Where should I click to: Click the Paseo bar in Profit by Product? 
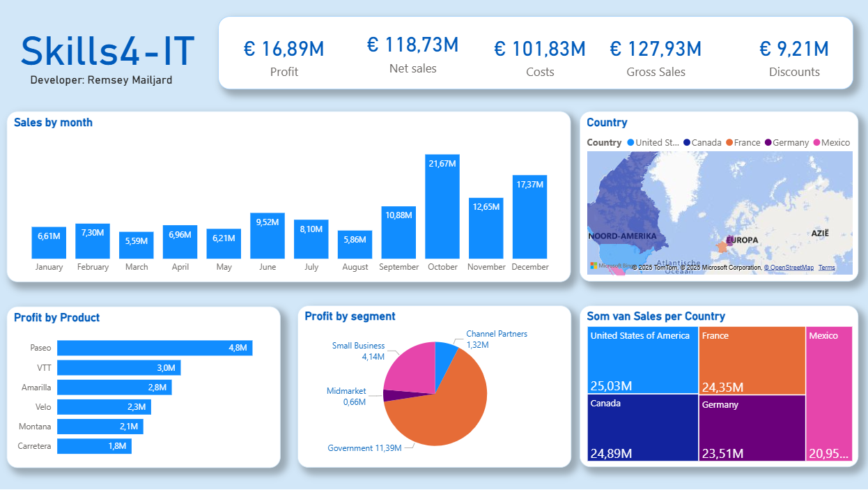(153, 348)
